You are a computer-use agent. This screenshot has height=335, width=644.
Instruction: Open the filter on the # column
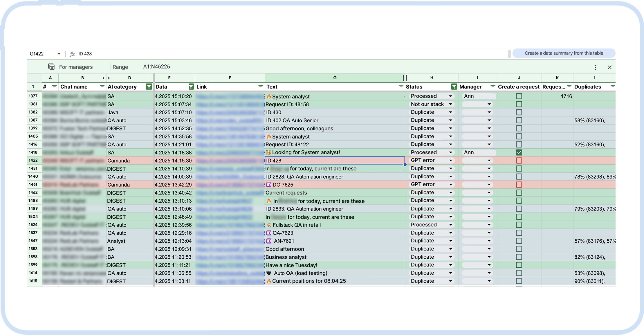(x=54, y=87)
